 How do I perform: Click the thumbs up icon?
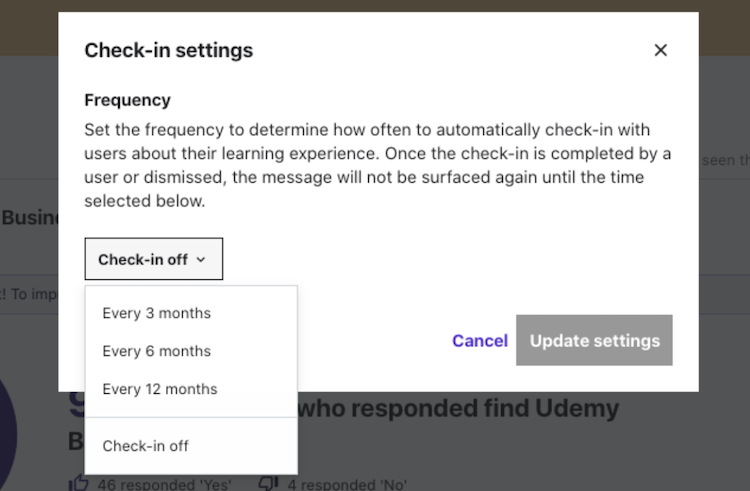point(78,484)
